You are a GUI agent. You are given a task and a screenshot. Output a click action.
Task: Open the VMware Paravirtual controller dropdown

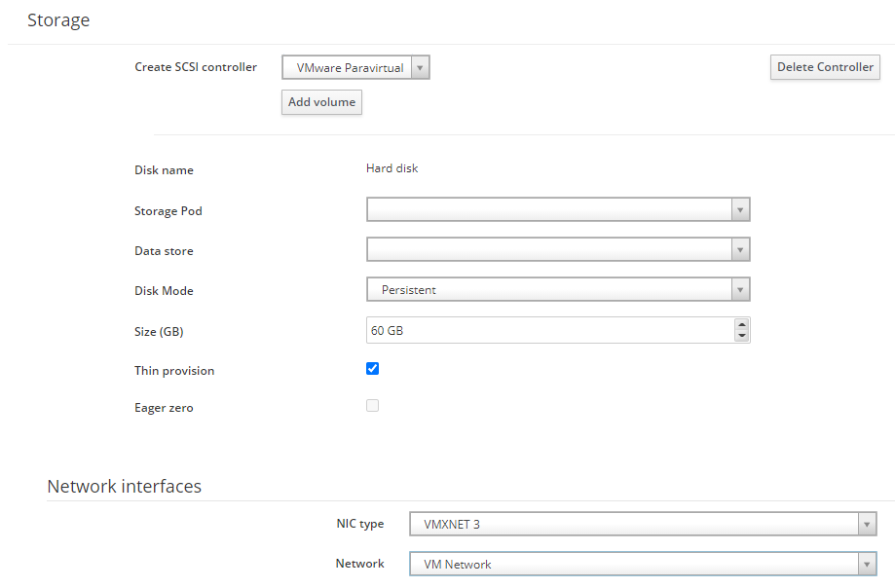[x=355, y=67]
